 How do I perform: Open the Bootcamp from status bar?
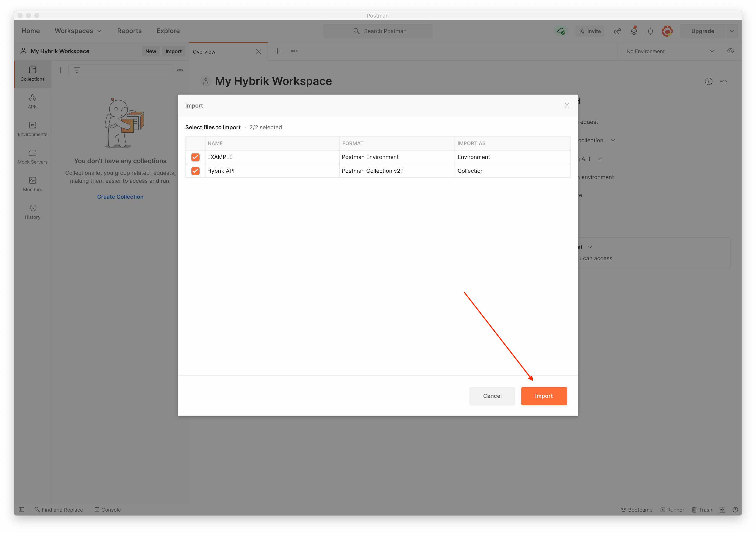pyautogui.click(x=636, y=510)
